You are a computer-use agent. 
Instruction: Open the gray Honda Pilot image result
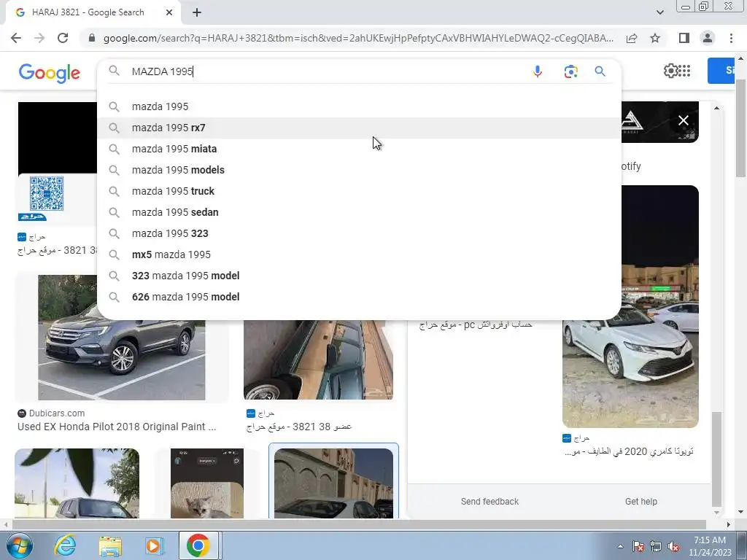122,337
